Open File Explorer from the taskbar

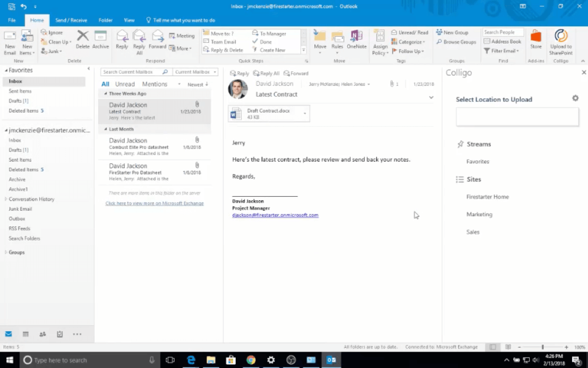click(211, 360)
